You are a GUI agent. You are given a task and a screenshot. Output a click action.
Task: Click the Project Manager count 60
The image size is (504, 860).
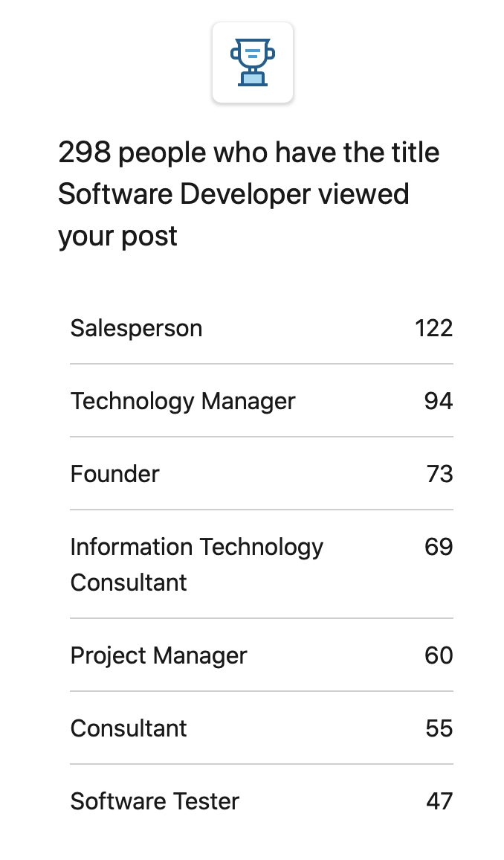pyautogui.click(x=439, y=655)
